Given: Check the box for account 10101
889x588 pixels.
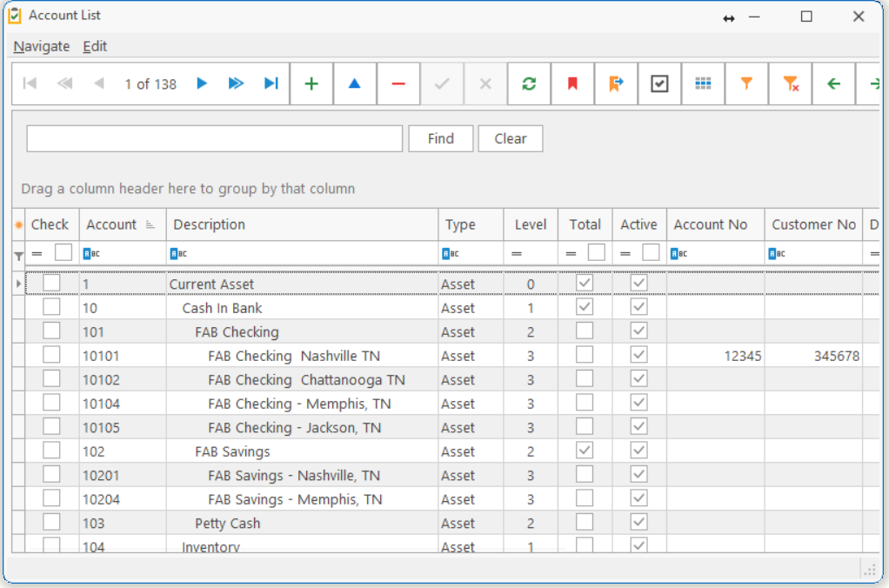Looking at the screenshot, I should point(52,355).
